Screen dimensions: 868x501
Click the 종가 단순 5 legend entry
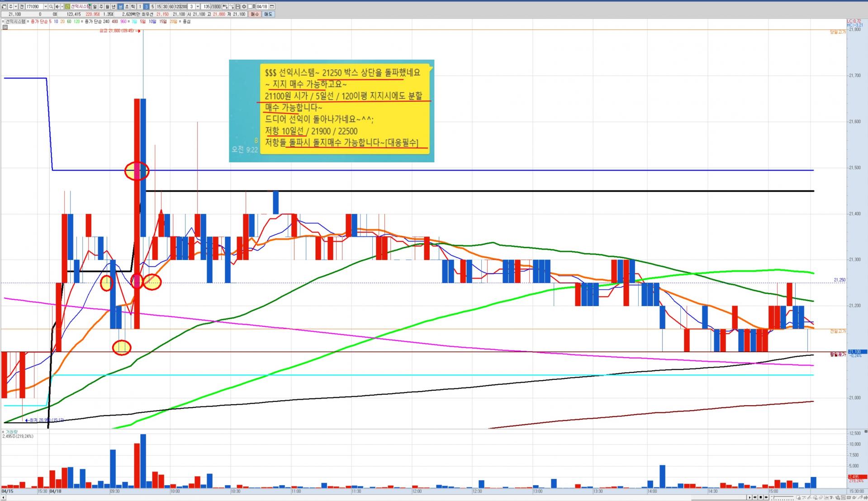pyautogui.click(x=41, y=21)
